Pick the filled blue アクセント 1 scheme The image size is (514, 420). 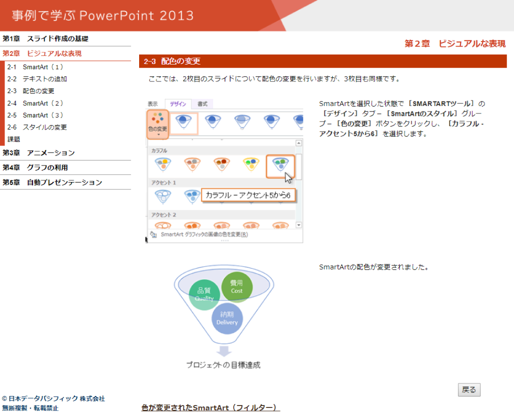pos(192,196)
